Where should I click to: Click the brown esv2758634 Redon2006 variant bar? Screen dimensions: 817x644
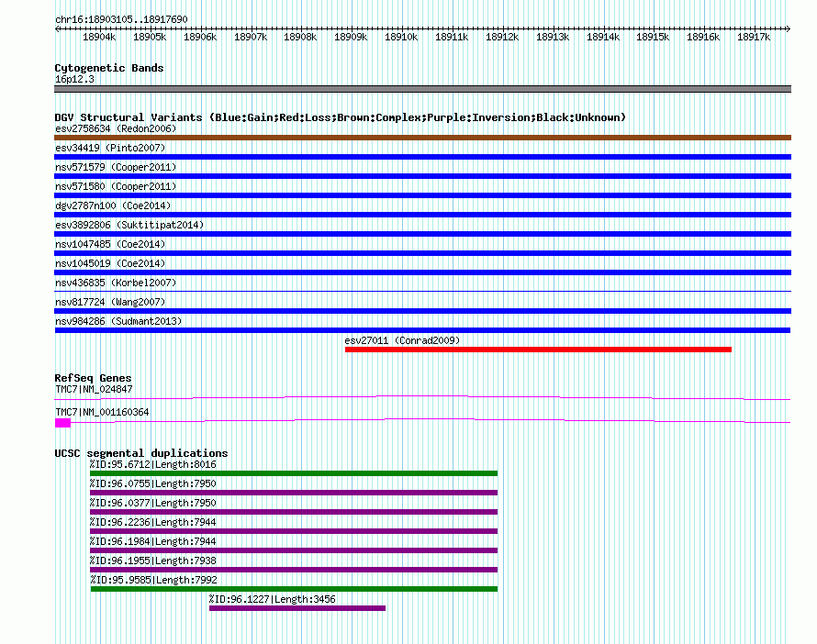point(422,138)
